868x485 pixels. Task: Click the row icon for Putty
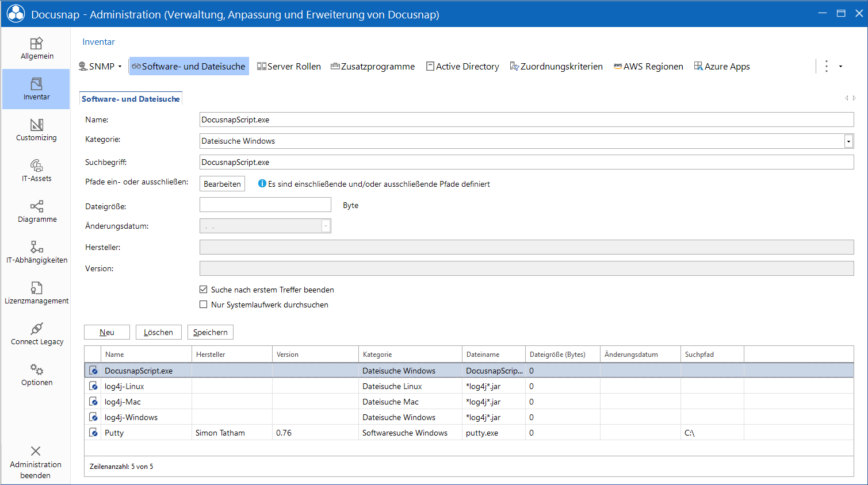click(93, 433)
